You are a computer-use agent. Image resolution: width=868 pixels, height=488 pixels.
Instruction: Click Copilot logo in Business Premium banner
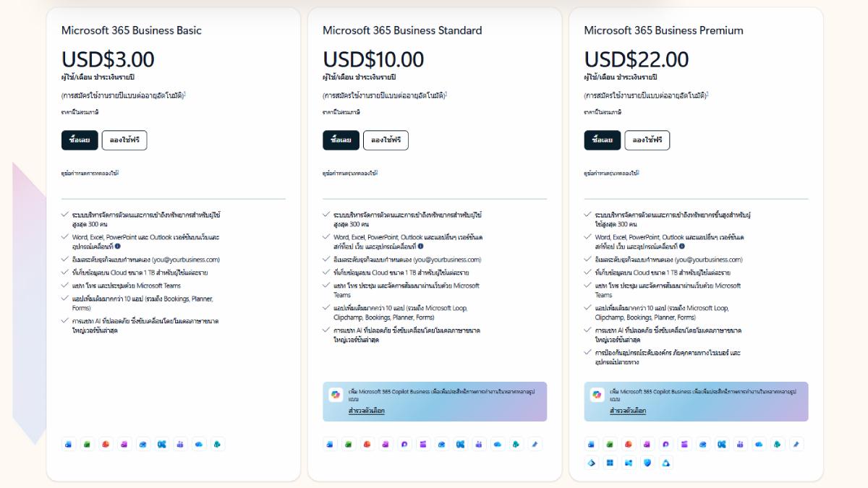pos(596,395)
